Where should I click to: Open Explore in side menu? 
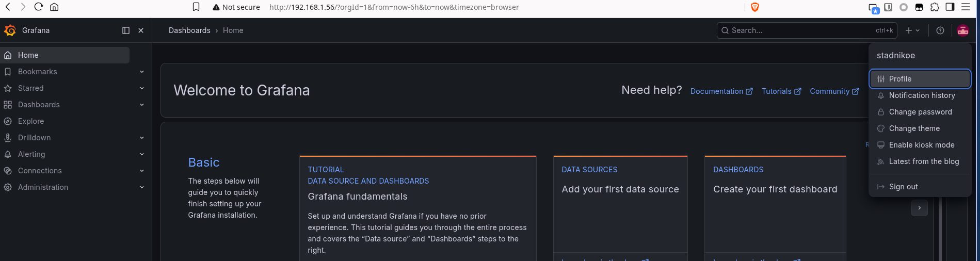pyautogui.click(x=31, y=121)
